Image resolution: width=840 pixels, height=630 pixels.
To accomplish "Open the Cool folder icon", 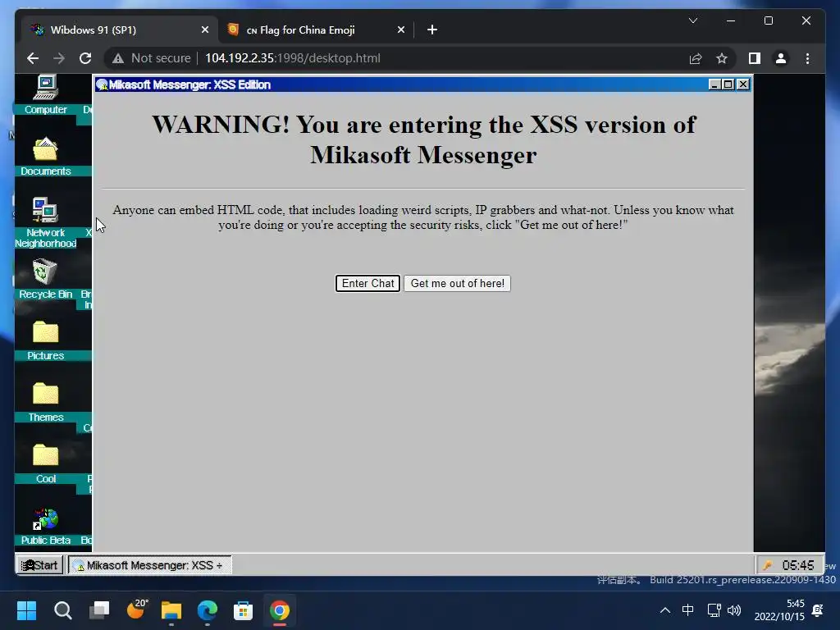I will click(46, 463).
